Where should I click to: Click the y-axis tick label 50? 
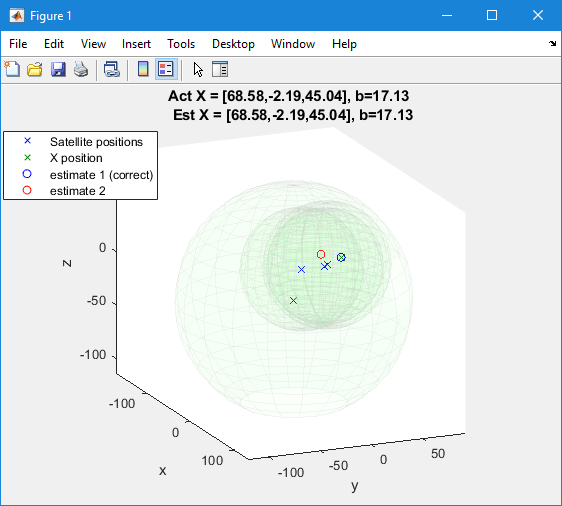(438, 454)
